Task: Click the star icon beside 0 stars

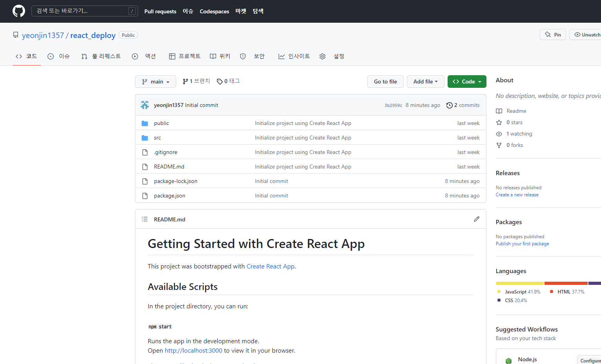Action: 499,122
